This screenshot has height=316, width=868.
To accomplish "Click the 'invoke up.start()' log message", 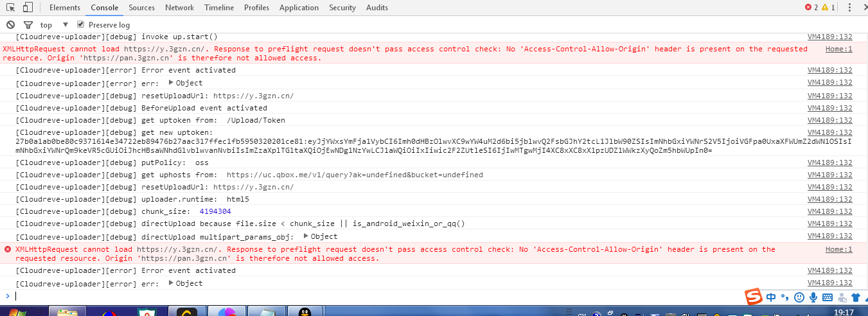I will [x=116, y=37].
